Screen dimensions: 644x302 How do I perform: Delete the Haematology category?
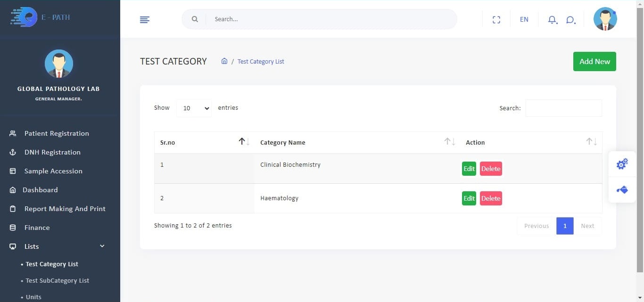[490, 198]
